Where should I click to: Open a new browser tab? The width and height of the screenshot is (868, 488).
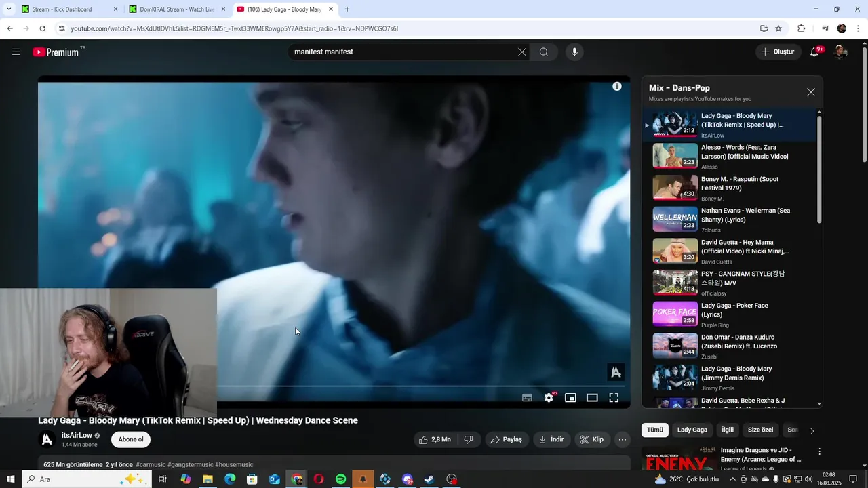pos(347,9)
